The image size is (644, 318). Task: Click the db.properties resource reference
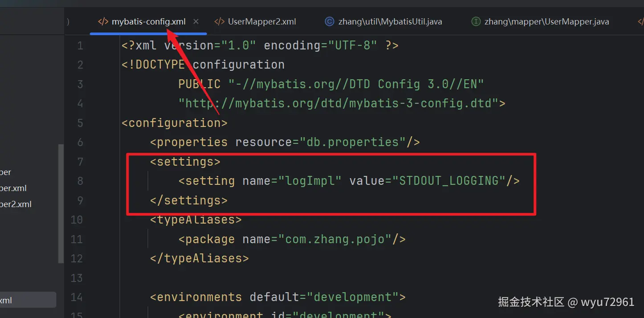tap(352, 143)
